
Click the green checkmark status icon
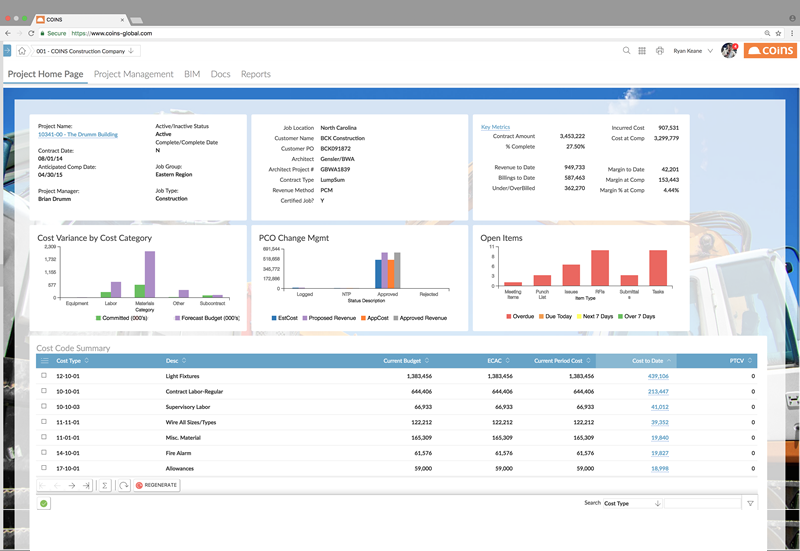click(x=44, y=504)
